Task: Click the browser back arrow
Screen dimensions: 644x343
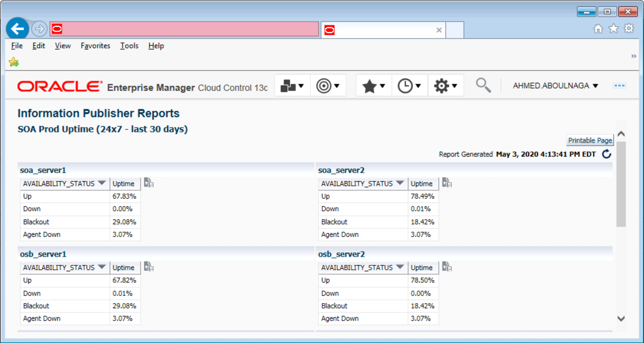Action: 18,29
